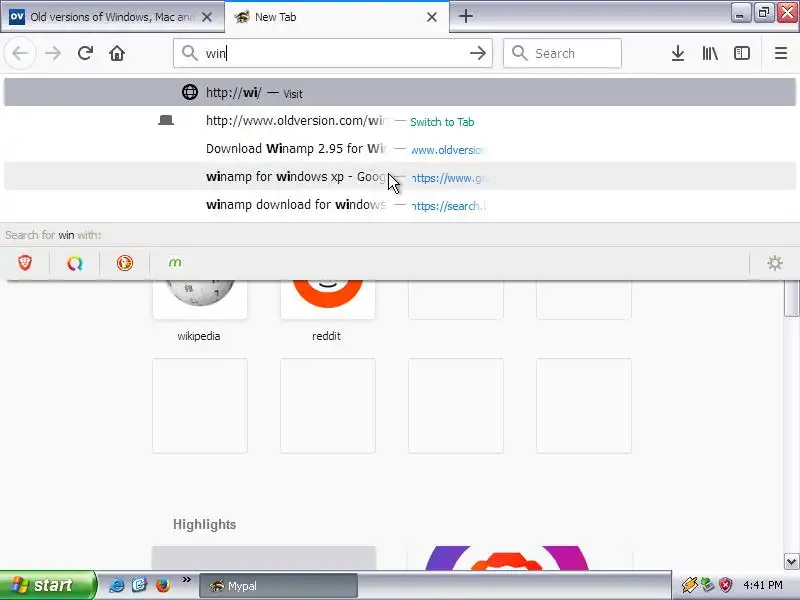
Task: Expand the quick launch overflow chevron
Action: (x=186, y=580)
